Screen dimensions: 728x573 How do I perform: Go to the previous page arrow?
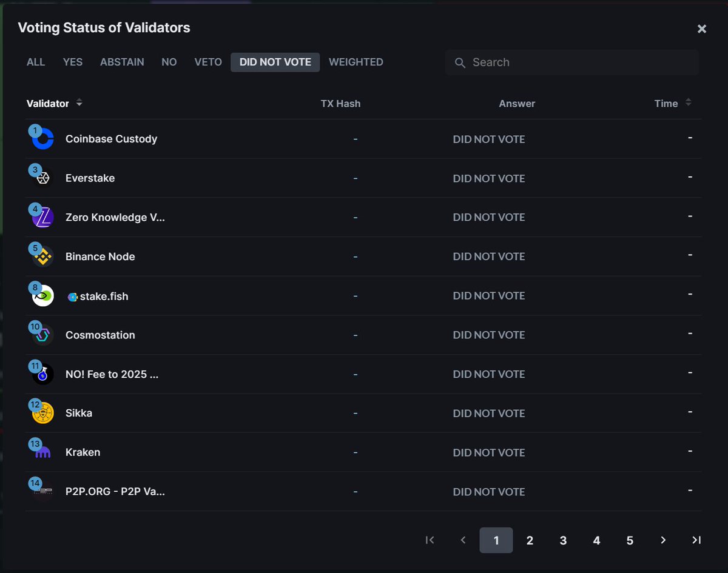[463, 540]
